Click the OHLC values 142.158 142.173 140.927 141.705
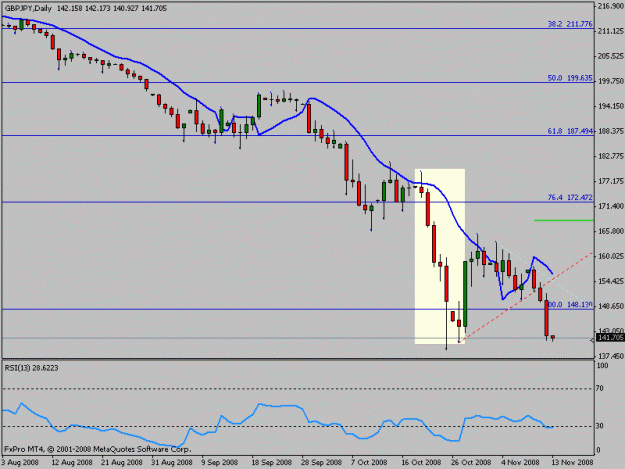 (x=112, y=8)
